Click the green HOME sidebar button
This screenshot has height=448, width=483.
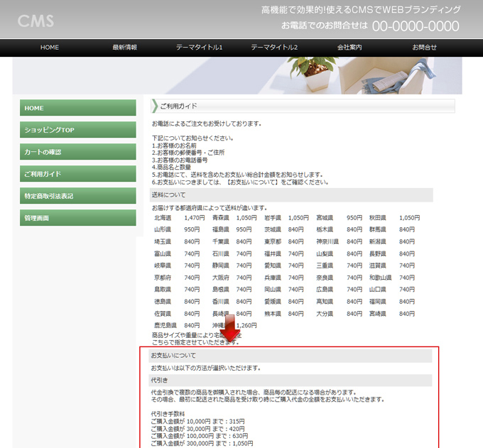77,108
